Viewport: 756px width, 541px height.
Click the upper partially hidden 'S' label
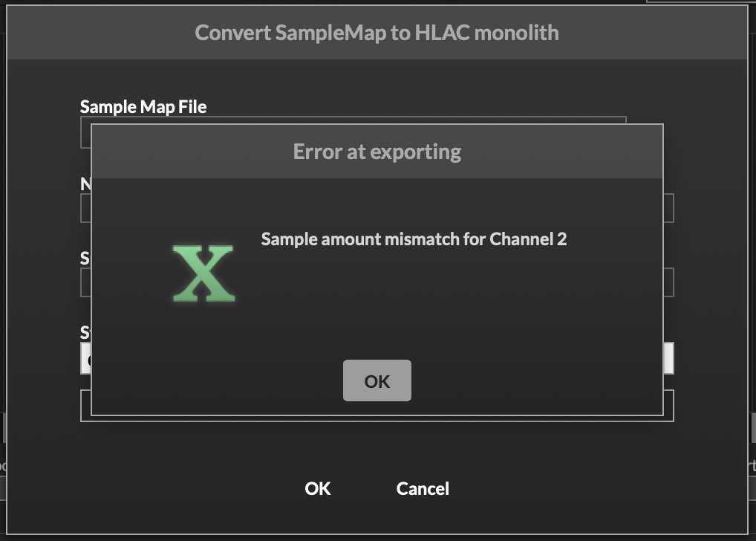pyautogui.click(x=85, y=258)
